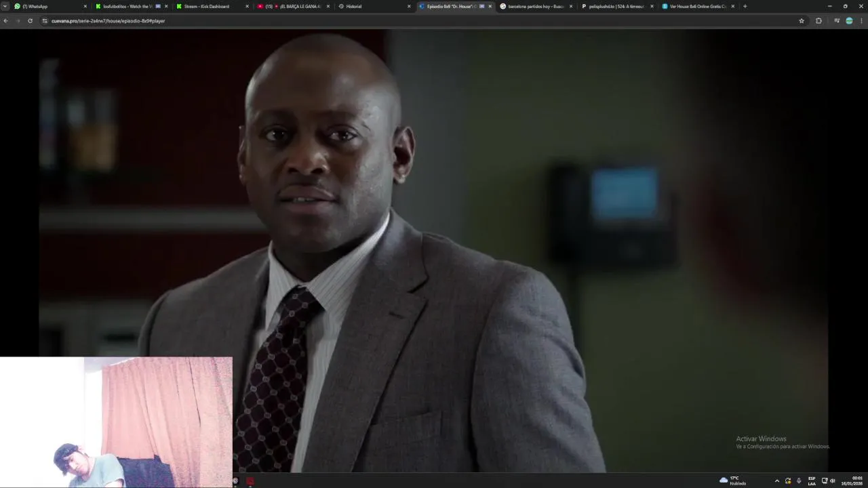Open the Chrome three-dot menu
The height and width of the screenshot is (488, 868).
coord(862,21)
